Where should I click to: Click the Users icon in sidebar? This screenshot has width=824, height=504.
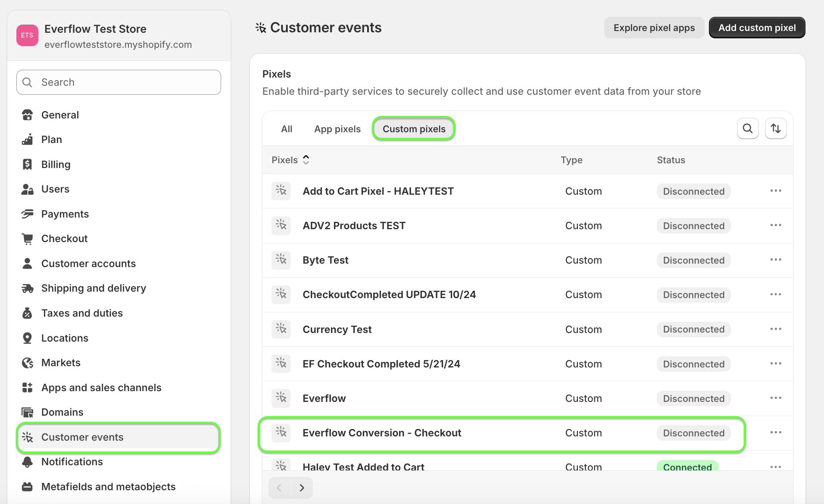(x=28, y=189)
